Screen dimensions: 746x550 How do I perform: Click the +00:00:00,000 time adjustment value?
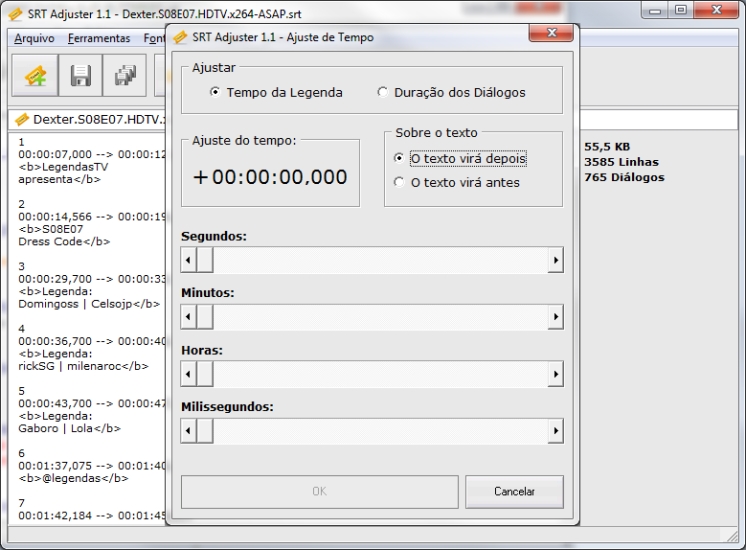pos(270,177)
